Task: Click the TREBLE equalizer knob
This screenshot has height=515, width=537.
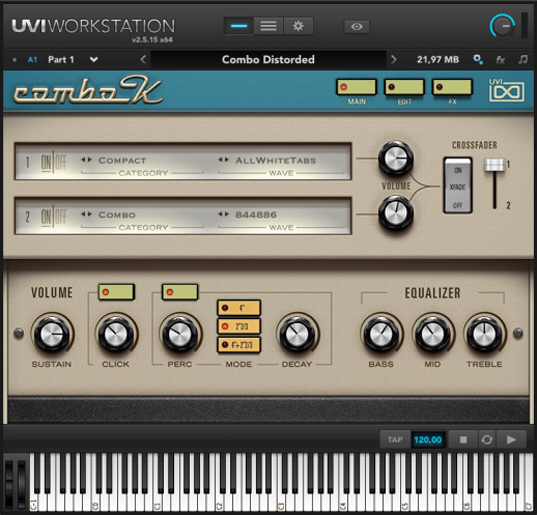Action: pos(484,334)
